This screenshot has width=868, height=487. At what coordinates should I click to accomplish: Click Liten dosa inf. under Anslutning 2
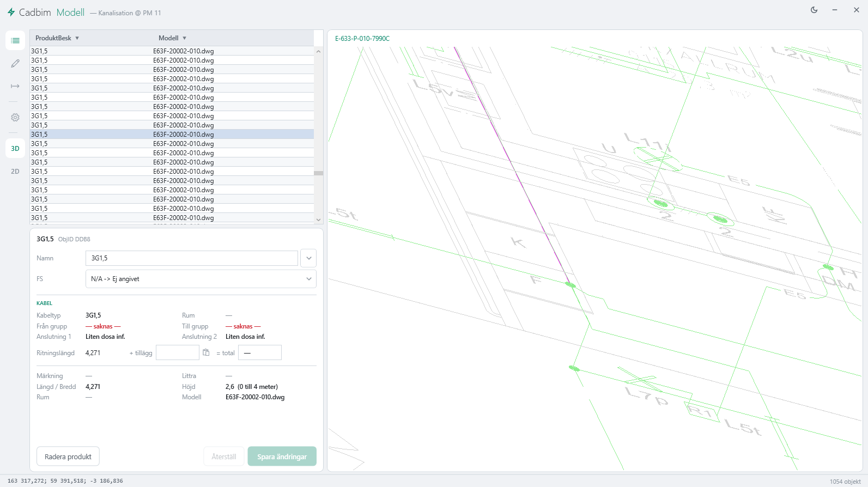pos(245,337)
